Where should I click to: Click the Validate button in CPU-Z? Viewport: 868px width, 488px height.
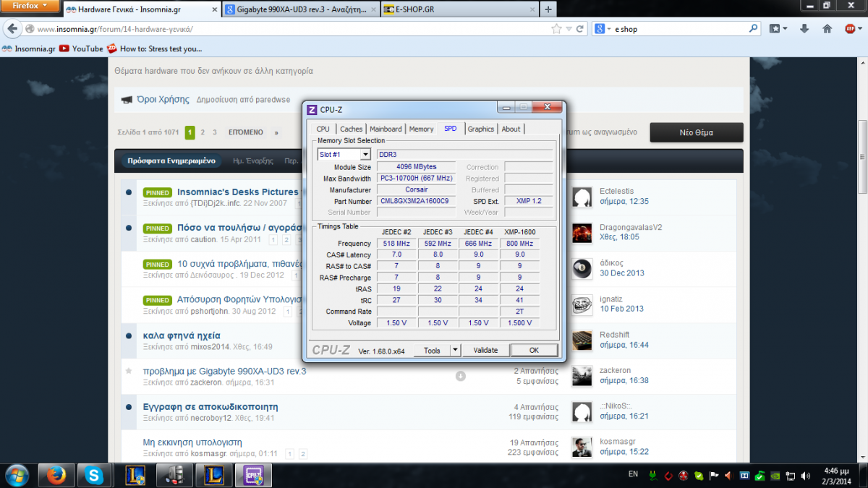point(485,350)
